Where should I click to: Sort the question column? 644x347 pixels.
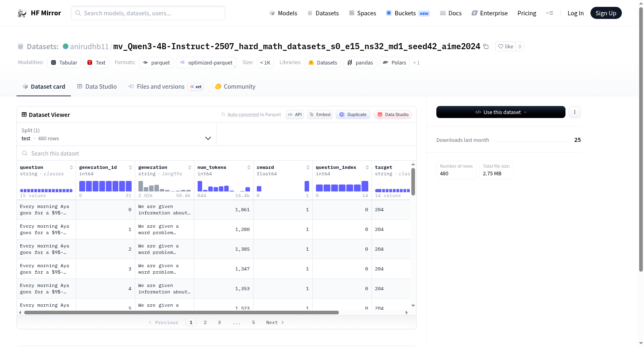71,167
